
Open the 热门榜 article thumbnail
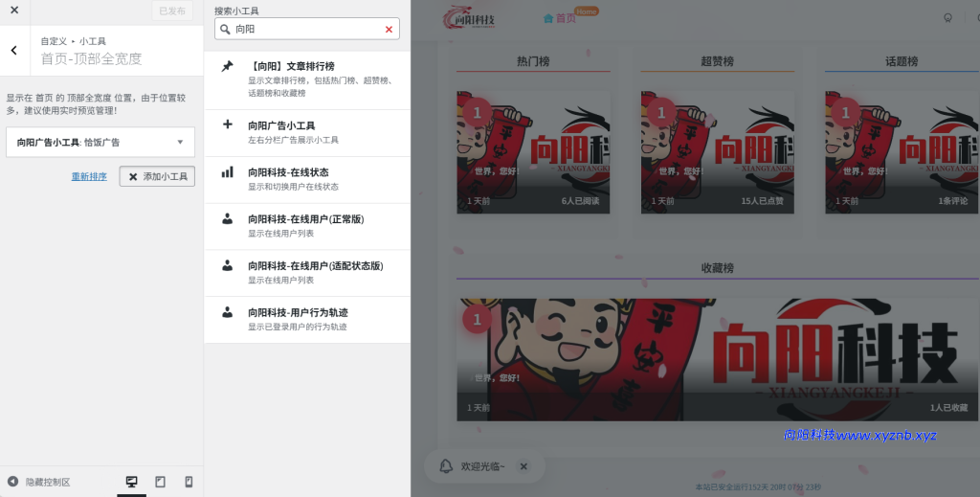(533, 152)
